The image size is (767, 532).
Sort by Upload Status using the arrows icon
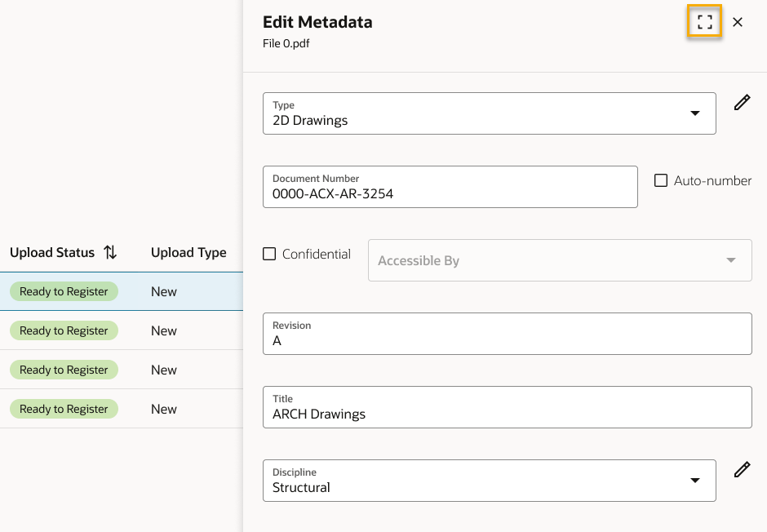coord(110,253)
